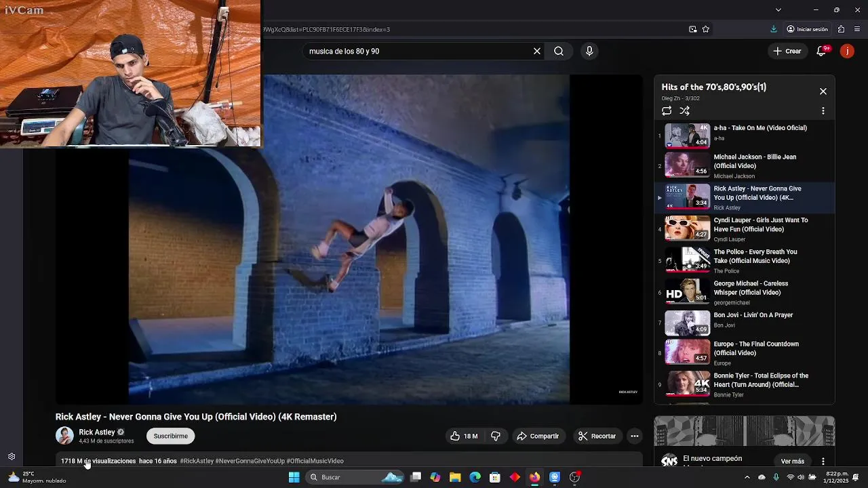
Task: Open the taskbar clock 8:22 p.m.
Action: point(837,477)
